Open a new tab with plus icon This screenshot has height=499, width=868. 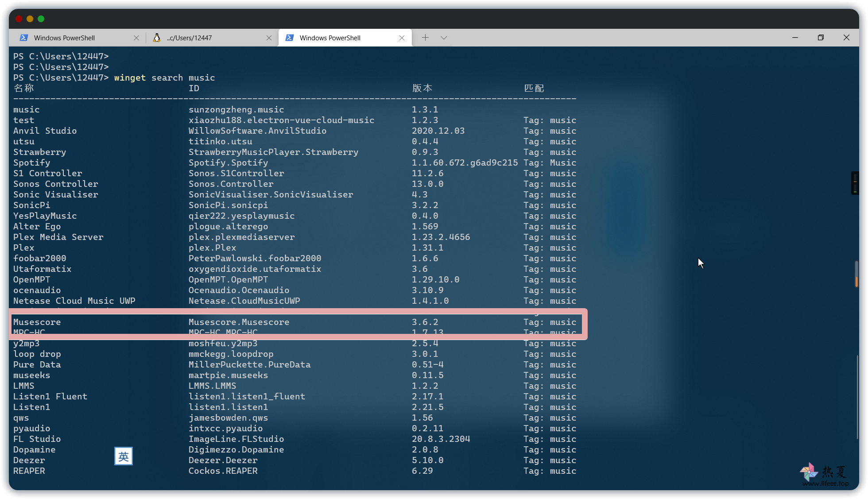click(x=425, y=38)
